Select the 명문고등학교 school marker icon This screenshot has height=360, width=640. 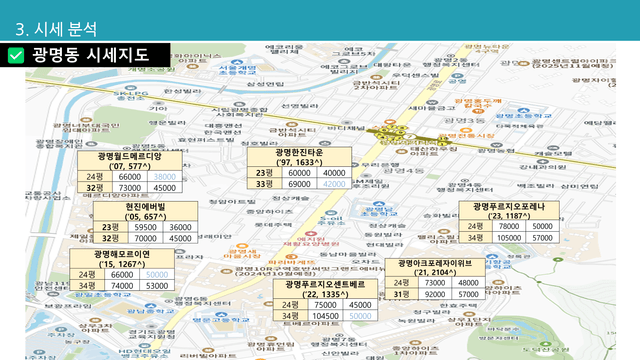(x=221, y=315)
